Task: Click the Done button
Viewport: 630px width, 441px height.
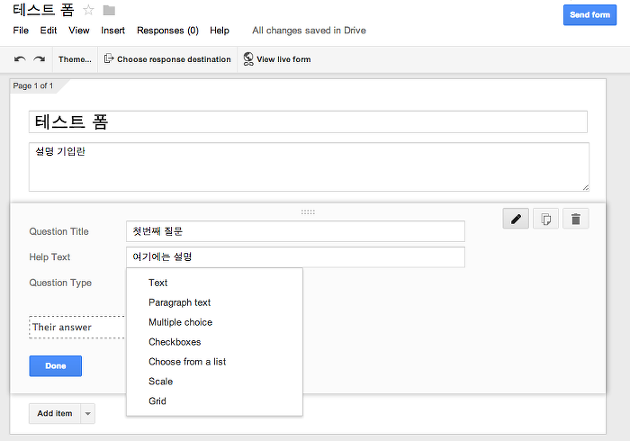Action: (55, 366)
